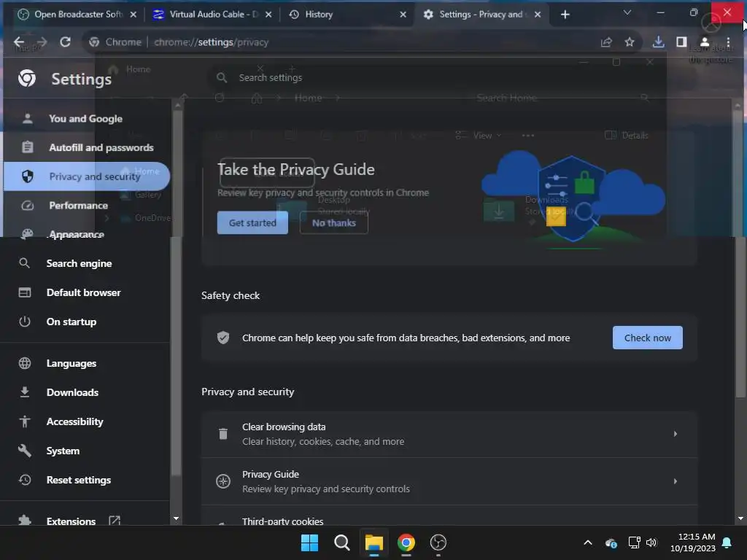Open the network icon in system tray

tap(634, 542)
